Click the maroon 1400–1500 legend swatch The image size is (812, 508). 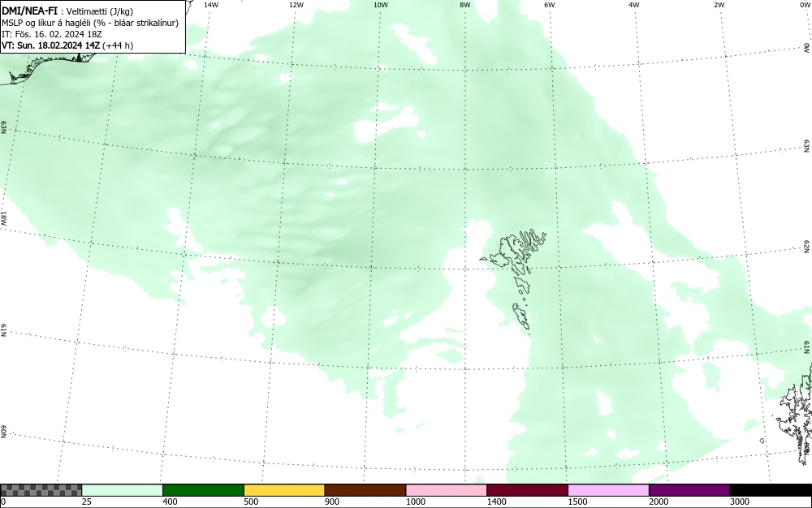click(527, 490)
